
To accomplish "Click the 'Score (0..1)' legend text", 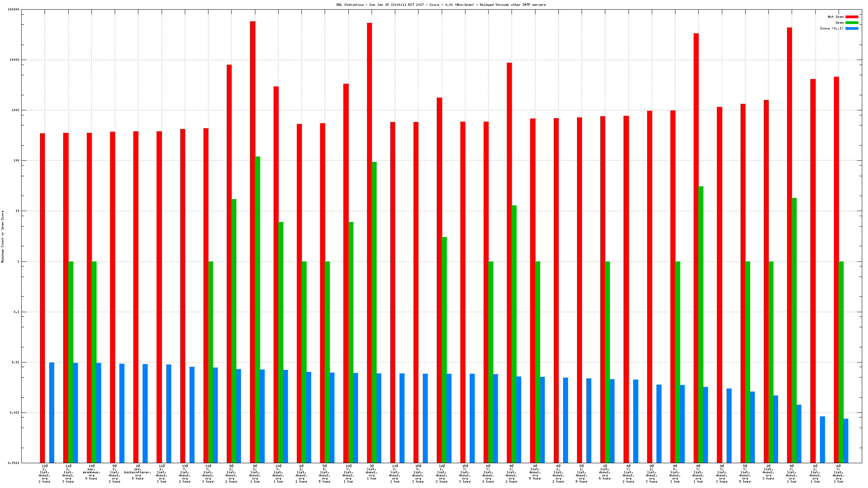I will point(831,28).
